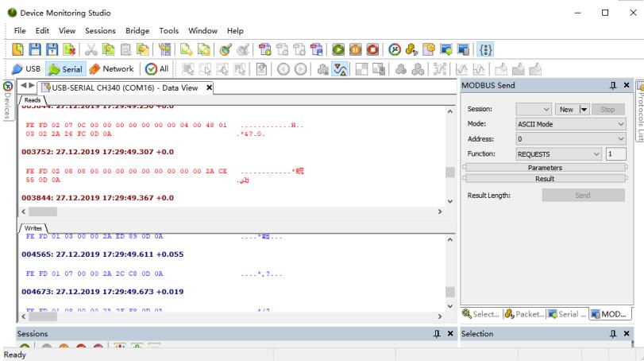Open the Mode dropdown showing ASCII Mode
Screen dimensions: 644x361
tap(571, 124)
